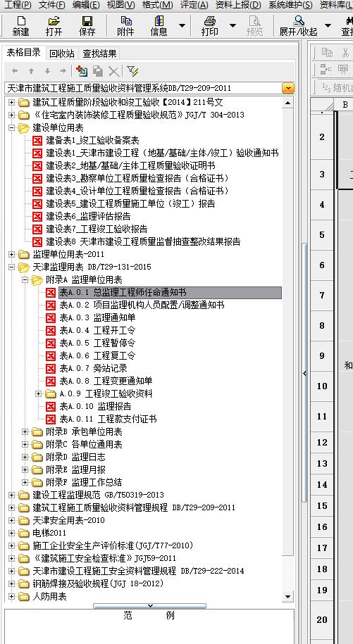Expand the 附录B 承包单位用表 folder
The width and height of the screenshot is (353, 644).
[25, 432]
